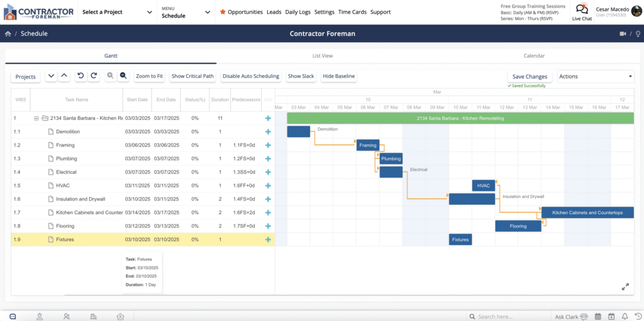Go to home via breadcrumb house icon
Image resolution: width=644 pixels, height=321 pixels.
tap(8, 34)
